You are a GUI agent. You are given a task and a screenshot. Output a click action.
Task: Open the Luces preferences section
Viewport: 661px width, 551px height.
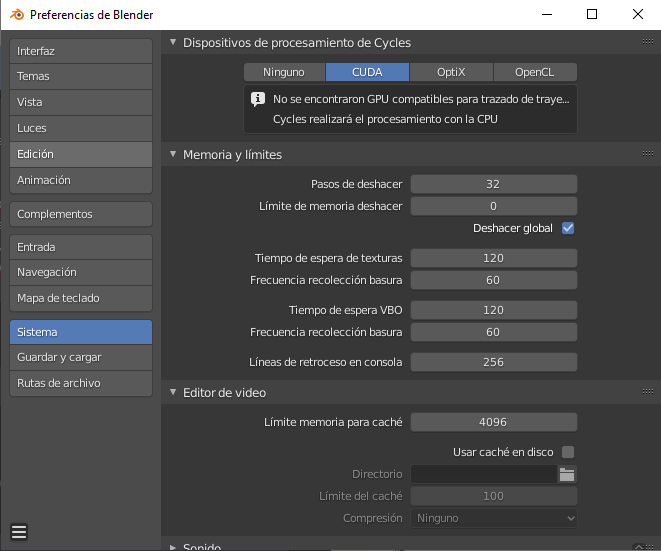click(x=81, y=129)
